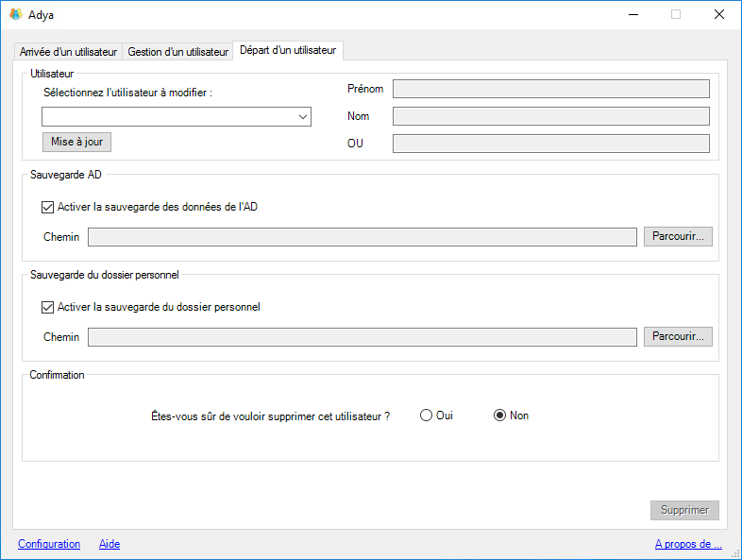Disable the AD data backup checkbox
The width and height of the screenshot is (742, 560).
[x=48, y=208]
